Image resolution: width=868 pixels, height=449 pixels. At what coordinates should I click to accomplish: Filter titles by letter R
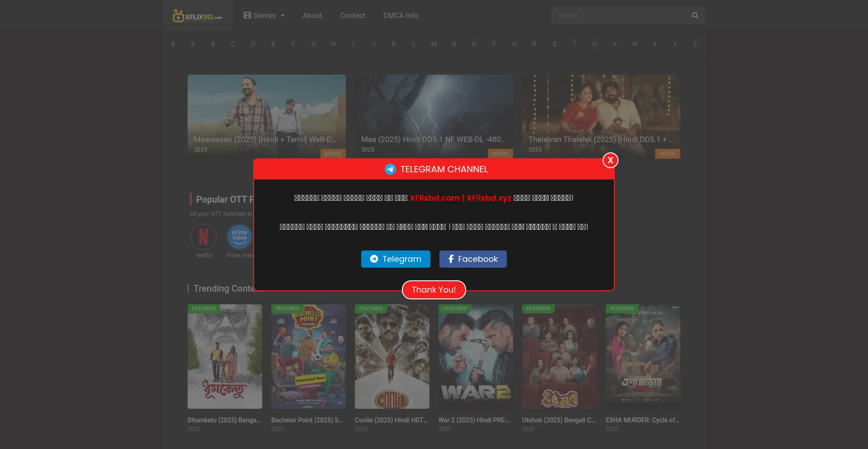[534, 44]
